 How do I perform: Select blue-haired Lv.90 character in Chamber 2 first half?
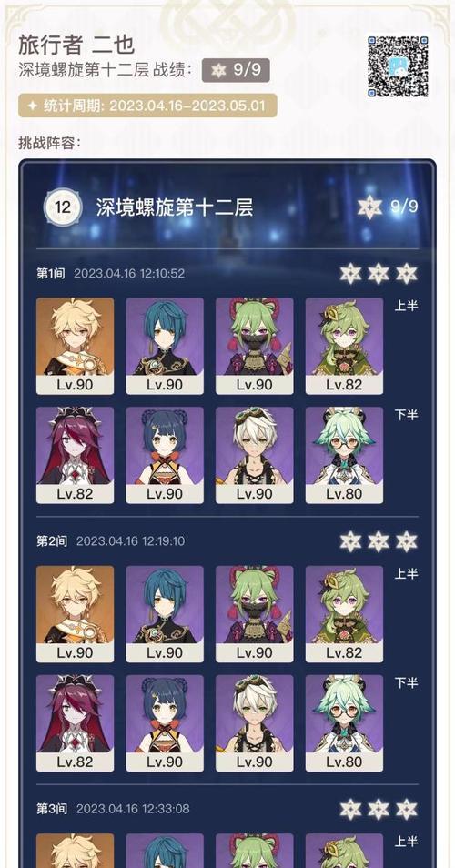[x=165, y=614]
